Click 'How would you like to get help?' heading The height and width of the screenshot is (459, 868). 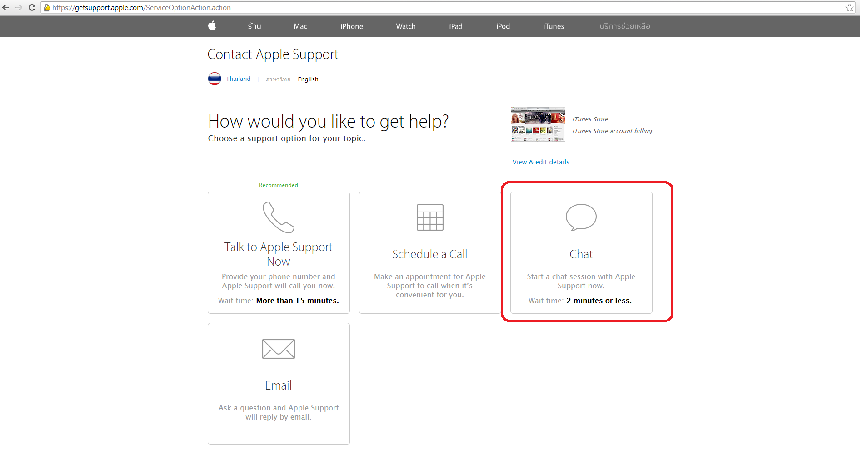[x=328, y=122]
